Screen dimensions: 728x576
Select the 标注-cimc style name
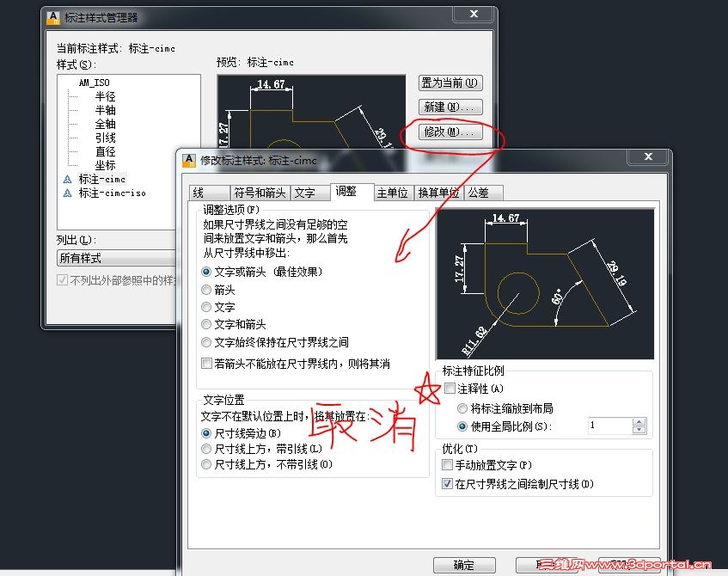pyautogui.click(x=102, y=180)
